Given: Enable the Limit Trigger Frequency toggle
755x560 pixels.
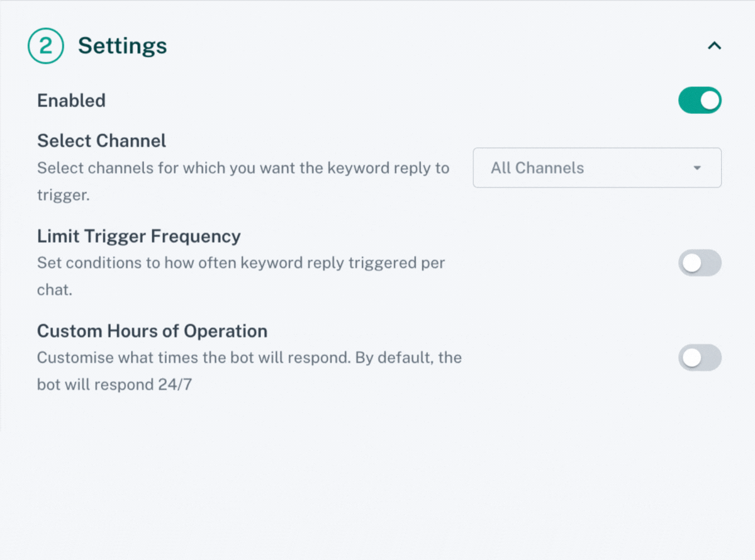Looking at the screenshot, I should (699, 263).
